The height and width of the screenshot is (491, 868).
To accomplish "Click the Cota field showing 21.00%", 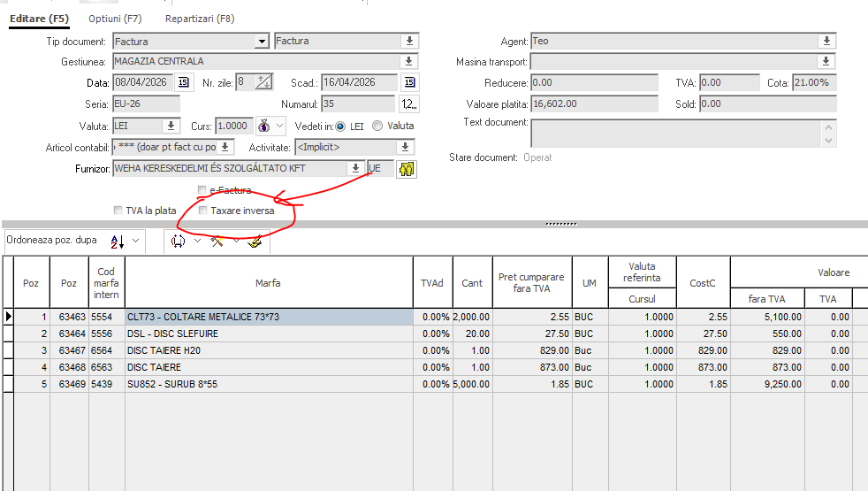I will click(814, 82).
